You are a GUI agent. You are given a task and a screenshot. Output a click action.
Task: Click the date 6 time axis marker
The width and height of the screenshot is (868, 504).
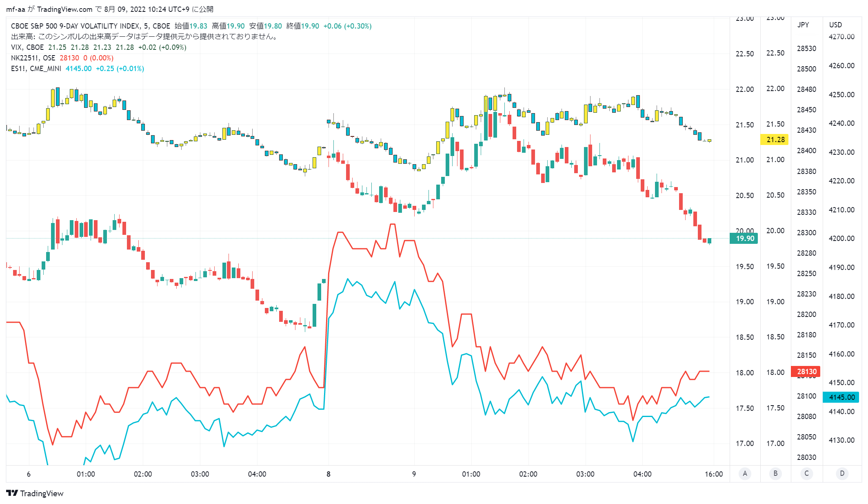coord(29,474)
